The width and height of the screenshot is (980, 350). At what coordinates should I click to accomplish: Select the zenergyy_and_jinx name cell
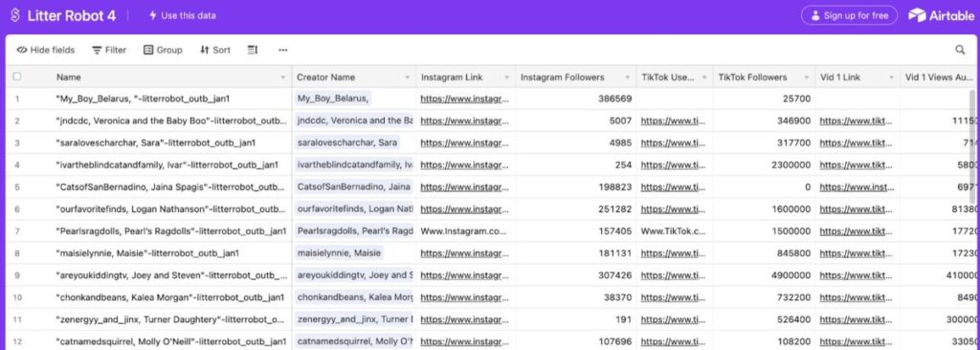[170, 319]
